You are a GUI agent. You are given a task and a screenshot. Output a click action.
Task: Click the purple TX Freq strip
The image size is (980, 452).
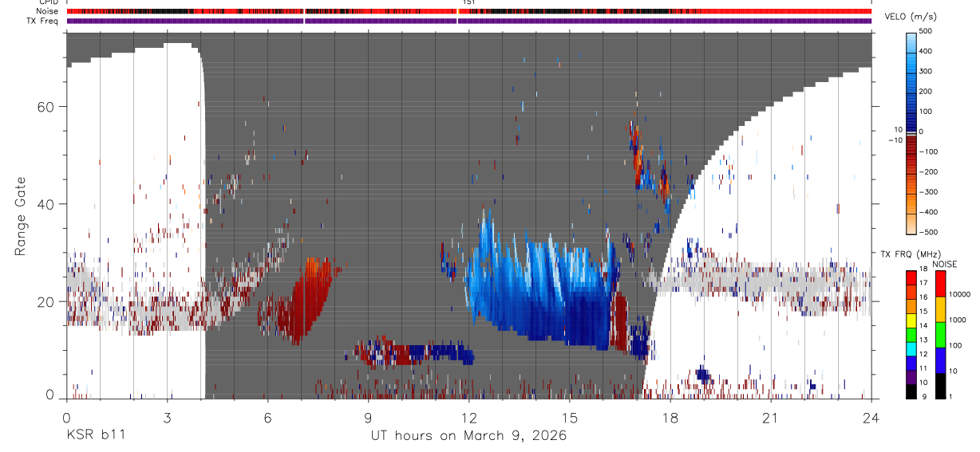pos(468,20)
